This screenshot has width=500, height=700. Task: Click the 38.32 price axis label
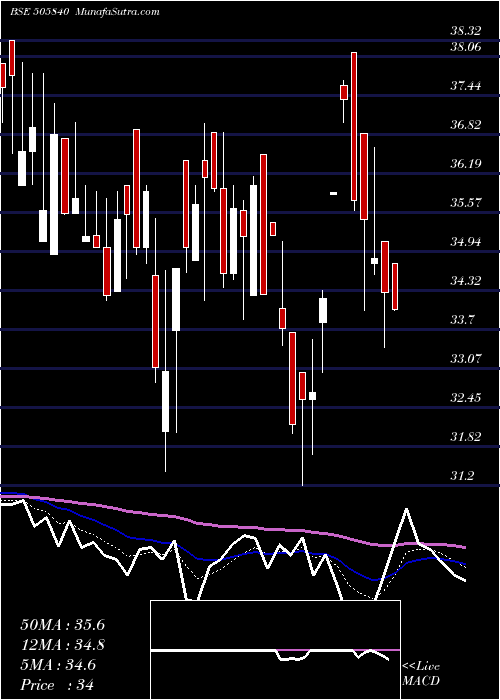(x=466, y=31)
